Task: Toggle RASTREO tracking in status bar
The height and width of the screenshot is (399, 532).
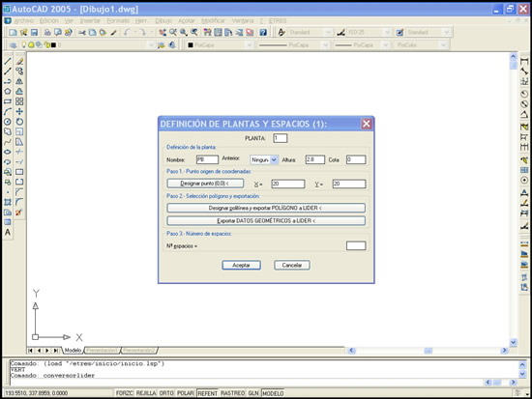Action: pyautogui.click(x=232, y=393)
